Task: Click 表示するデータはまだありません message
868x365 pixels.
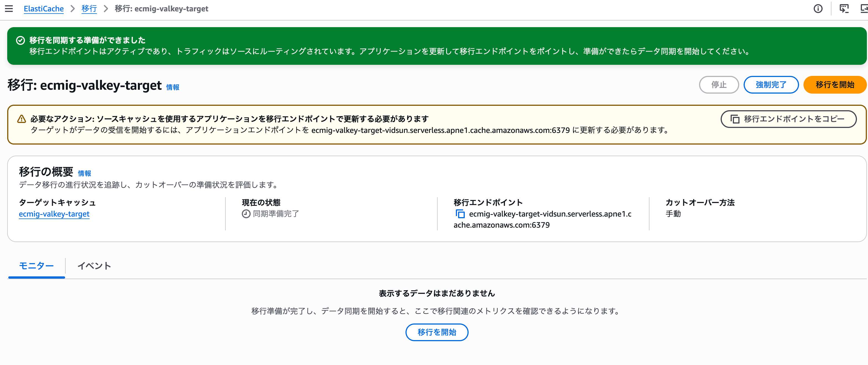Action: (x=437, y=293)
